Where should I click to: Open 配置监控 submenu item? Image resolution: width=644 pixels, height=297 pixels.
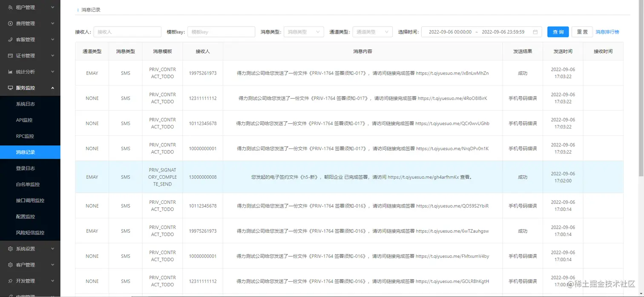point(30,217)
